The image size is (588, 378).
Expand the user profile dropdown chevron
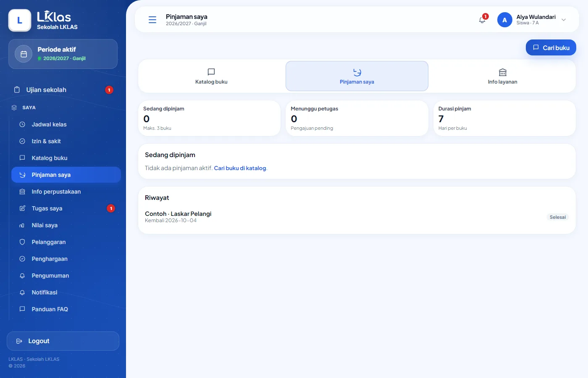click(x=564, y=20)
